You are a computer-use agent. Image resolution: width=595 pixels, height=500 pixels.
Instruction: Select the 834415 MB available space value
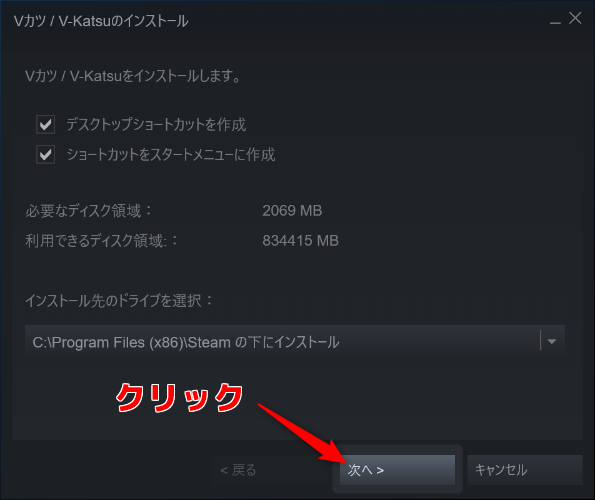[301, 241]
